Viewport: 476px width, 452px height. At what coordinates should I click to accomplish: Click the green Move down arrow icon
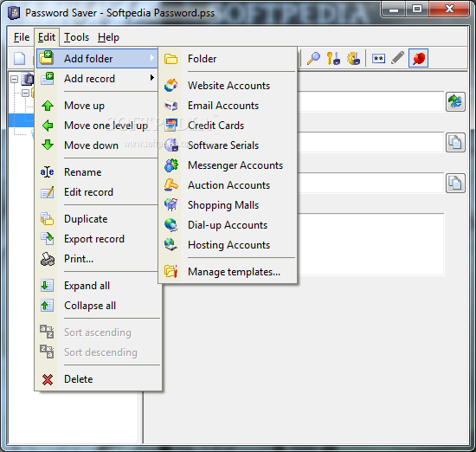(48, 145)
